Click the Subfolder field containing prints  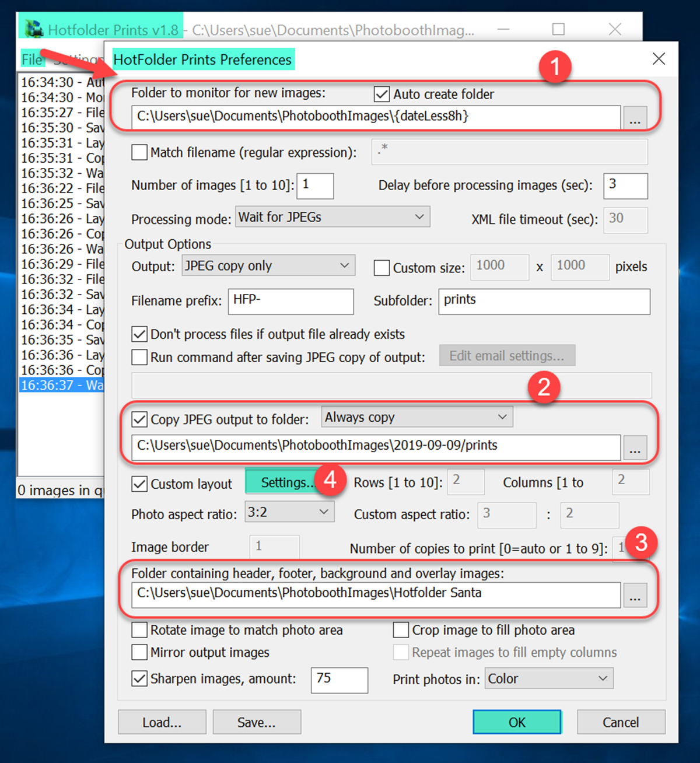544,301
